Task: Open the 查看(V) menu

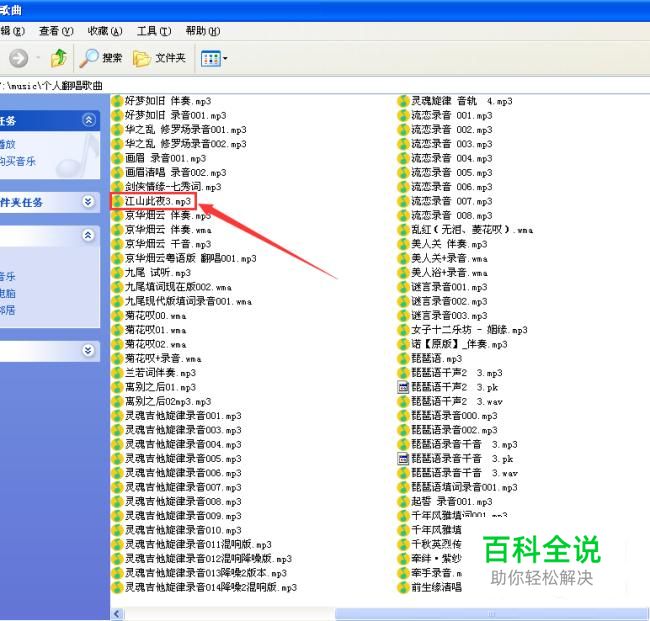Action: (x=56, y=31)
